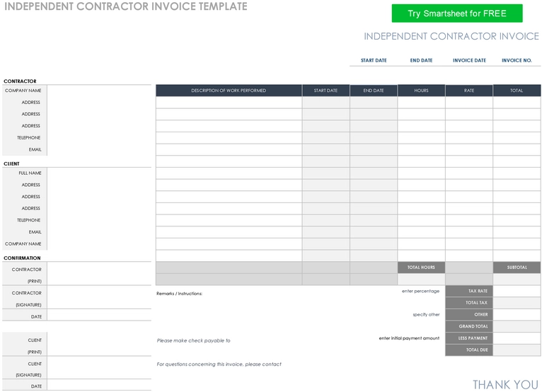Click the client EMAIL input cell
Image resolution: width=542 pixels, height=392 pixels.
point(99,232)
